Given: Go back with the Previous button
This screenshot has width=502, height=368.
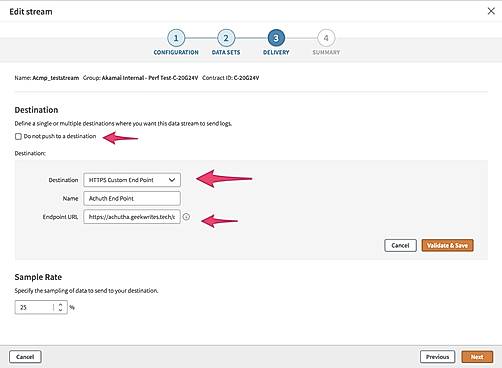Looking at the screenshot, I should point(437,357).
